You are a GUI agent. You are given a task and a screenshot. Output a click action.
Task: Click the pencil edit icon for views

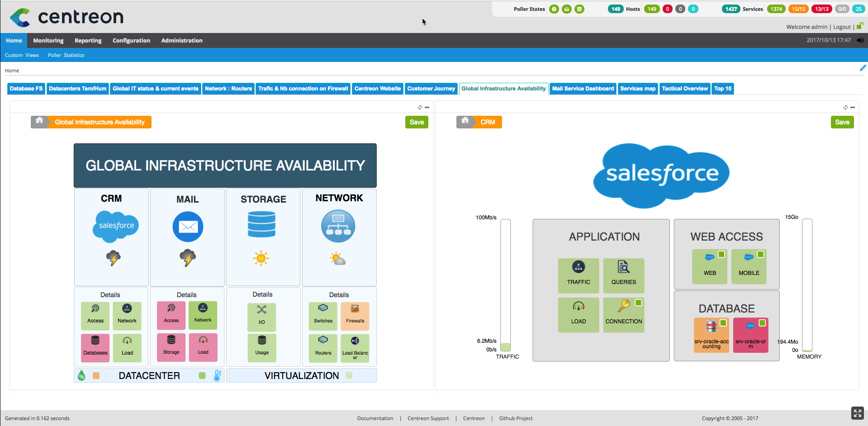pyautogui.click(x=863, y=68)
